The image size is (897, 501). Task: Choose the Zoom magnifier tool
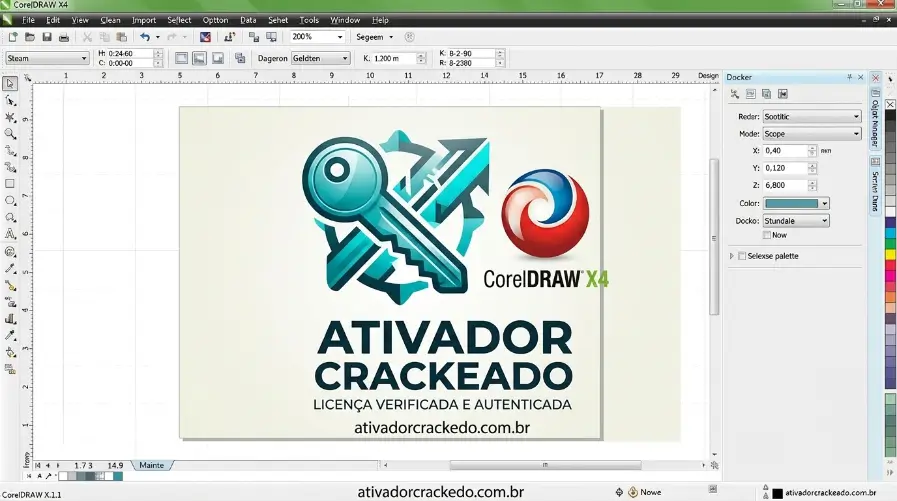10,134
